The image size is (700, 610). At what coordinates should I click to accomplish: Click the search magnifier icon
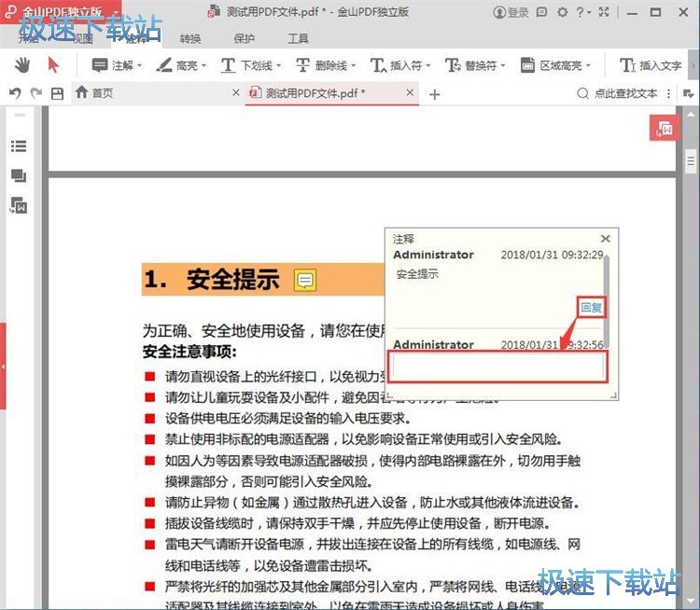pos(582,93)
